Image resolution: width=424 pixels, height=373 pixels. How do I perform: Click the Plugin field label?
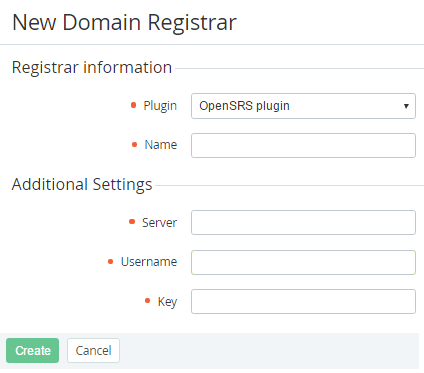coord(160,106)
